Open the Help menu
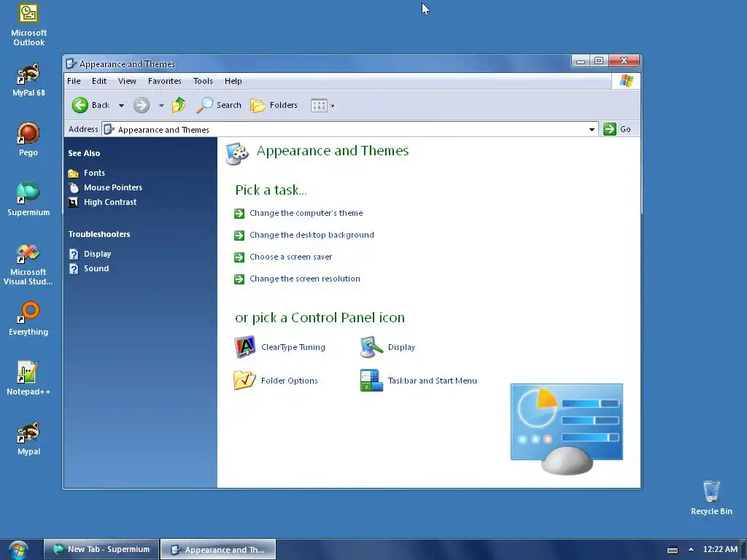Screen dimensions: 747x560 [x=233, y=81]
